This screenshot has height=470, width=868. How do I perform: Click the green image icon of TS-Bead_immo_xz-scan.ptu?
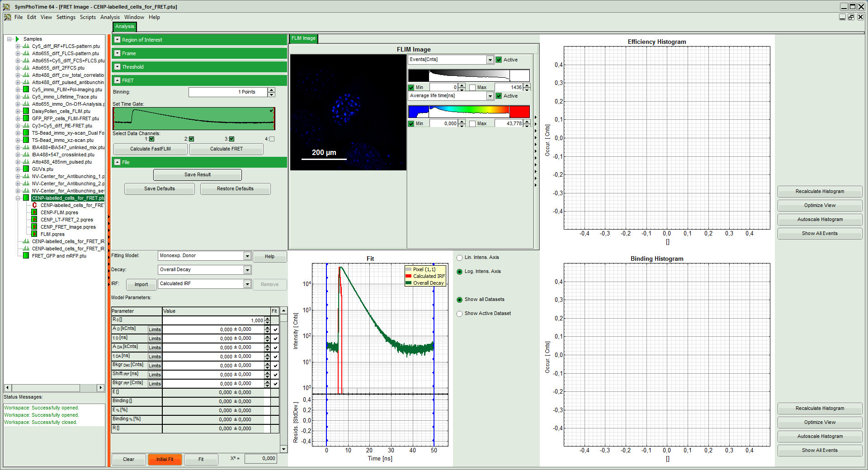[x=26, y=140]
